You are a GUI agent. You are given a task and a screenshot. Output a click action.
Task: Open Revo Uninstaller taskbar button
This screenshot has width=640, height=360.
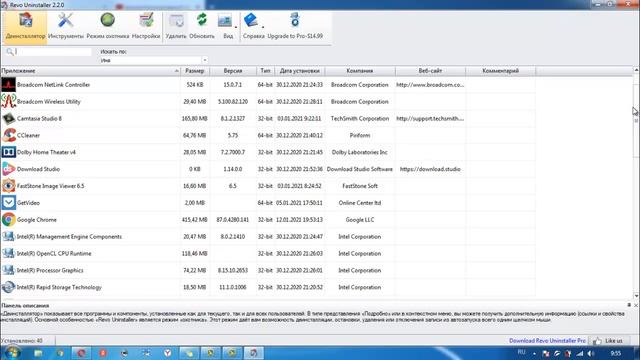tap(254, 353)
